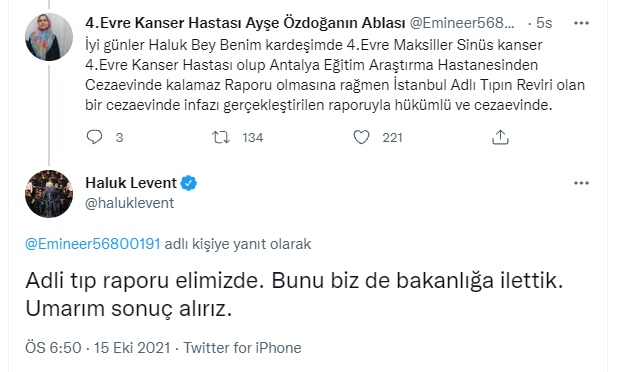Open the Haluk Levent display name
628x372 pixels.
(x=131, y=183)
